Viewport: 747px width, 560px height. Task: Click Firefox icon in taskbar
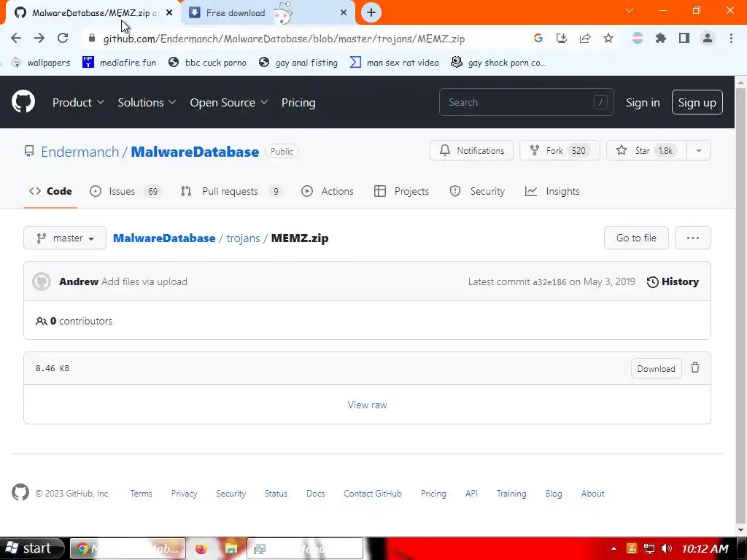point(201,548)
